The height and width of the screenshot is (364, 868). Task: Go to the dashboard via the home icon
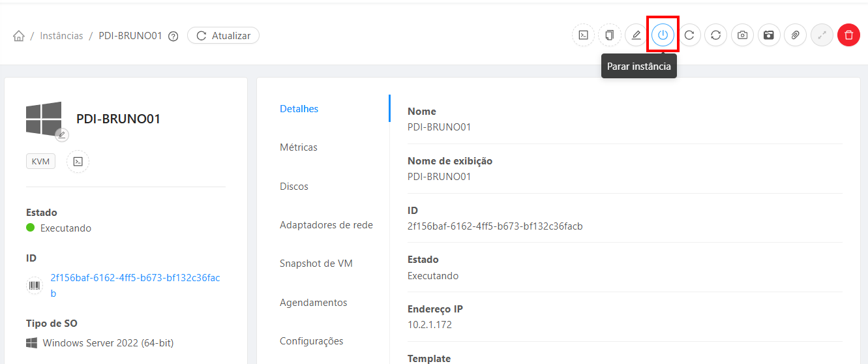(x=19, y=36)
